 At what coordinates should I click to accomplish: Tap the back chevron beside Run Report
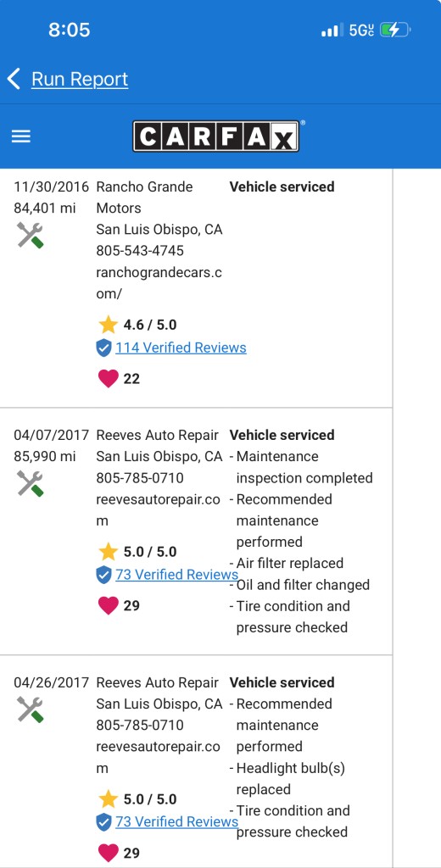click(x=14, y=79)
